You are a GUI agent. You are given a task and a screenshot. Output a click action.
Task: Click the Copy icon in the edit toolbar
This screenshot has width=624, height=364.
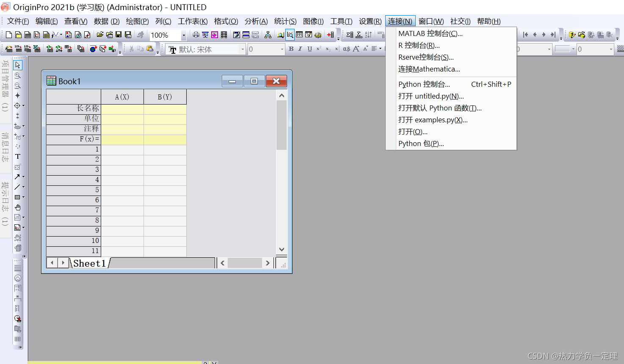tap(140, 49)
